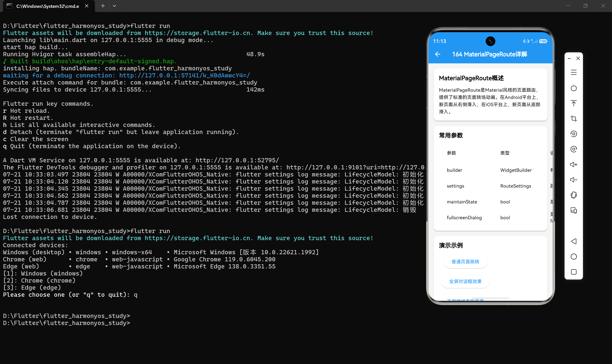The image size is (612, 364).
Task: Tap the fullscreenDialog table cell
Action: click(x=464, y=218)
